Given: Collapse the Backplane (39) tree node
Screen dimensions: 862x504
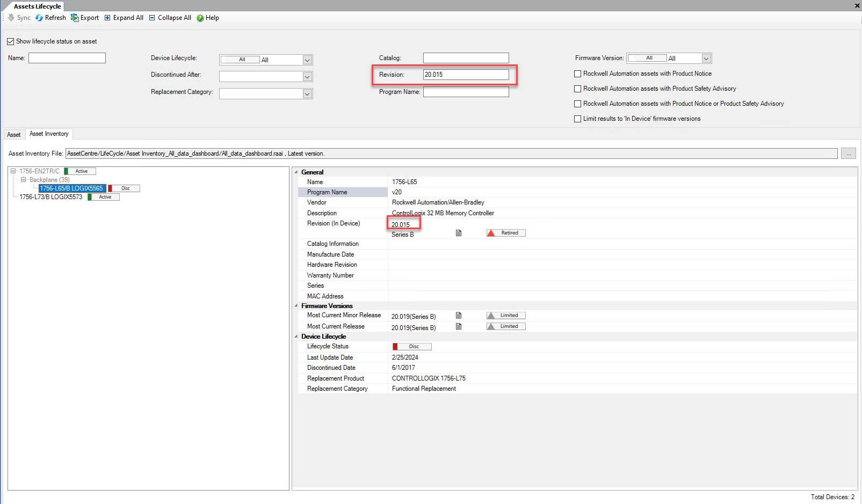Looking at the screenshot, I should tap(24, 180).
